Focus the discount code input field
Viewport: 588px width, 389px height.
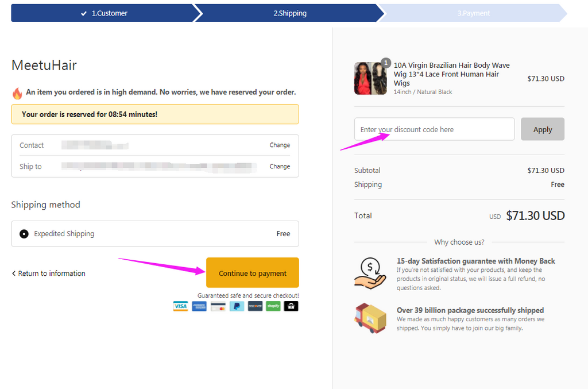[434, 129]
